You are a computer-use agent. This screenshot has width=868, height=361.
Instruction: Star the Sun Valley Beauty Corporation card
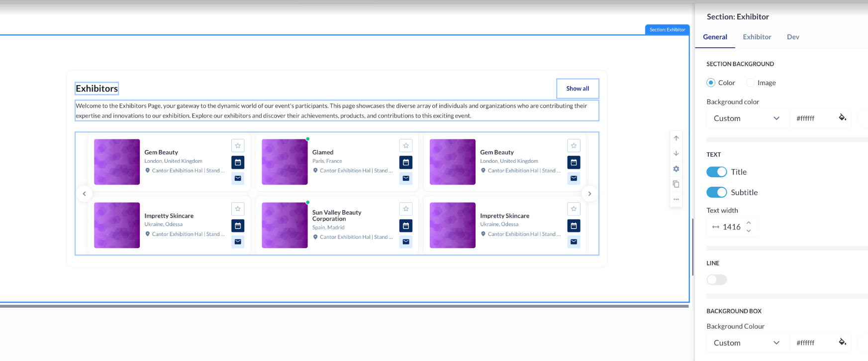coord(406,209)
